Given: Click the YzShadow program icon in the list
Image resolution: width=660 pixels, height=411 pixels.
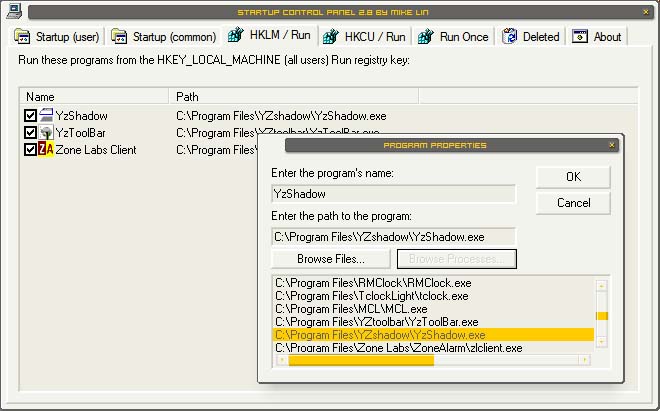Looking at the screenshot, I should pyautogui.click(x=46, y=115).
